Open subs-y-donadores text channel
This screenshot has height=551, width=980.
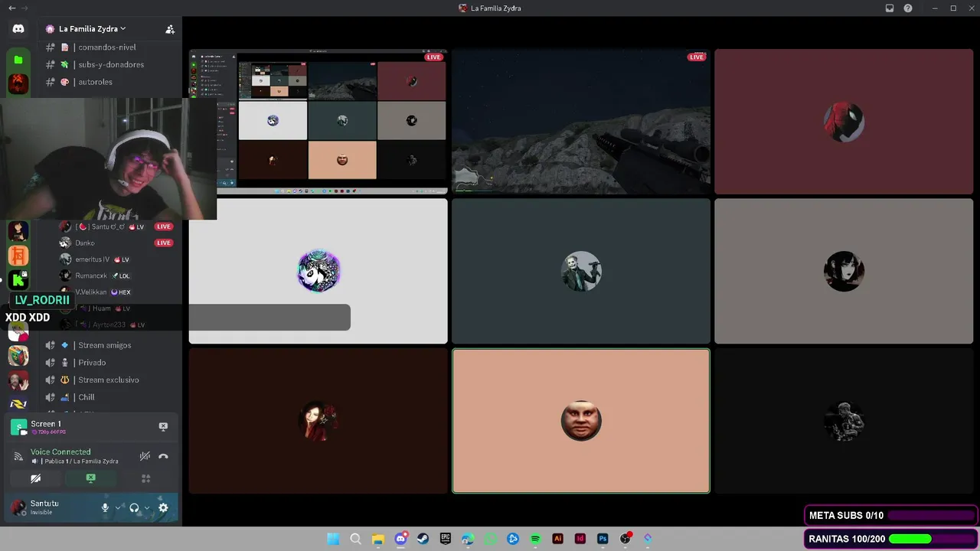click(x=111, y=64)
